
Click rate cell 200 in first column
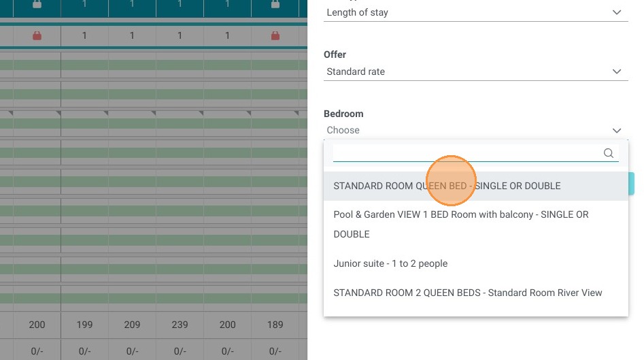37,325
